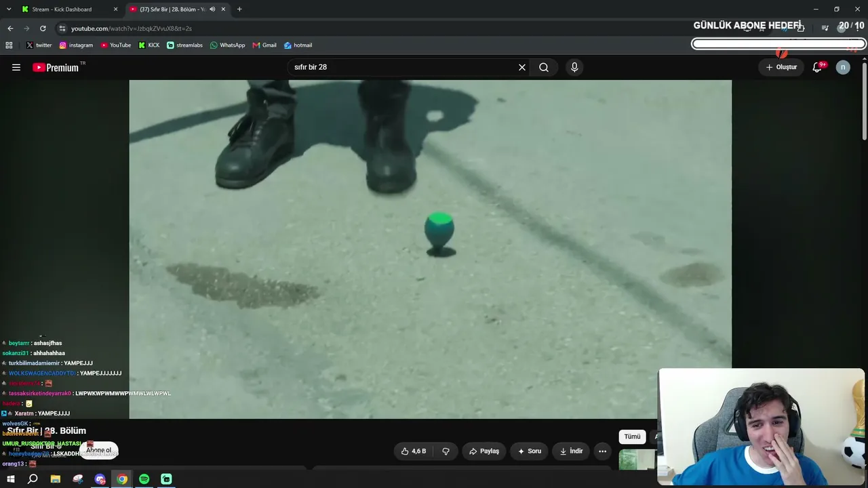The width and height of the screenshot is (868, 488).
Task: Close the Sıfır Bir YouTube tab
Action: tap(223, 9)
